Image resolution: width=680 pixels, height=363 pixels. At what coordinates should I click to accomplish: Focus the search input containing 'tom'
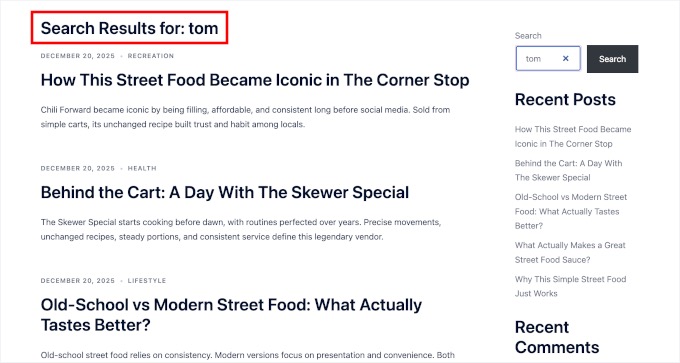[x=548, y=59]
